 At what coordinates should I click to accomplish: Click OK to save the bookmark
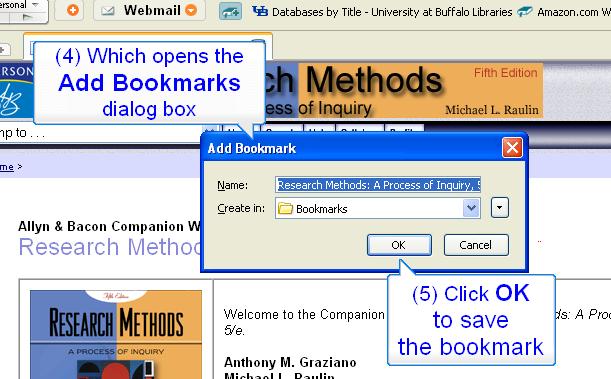399,245
